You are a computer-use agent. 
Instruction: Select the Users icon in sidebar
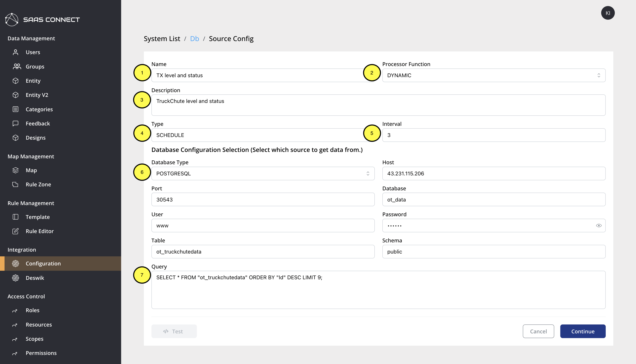coord(16,52)
